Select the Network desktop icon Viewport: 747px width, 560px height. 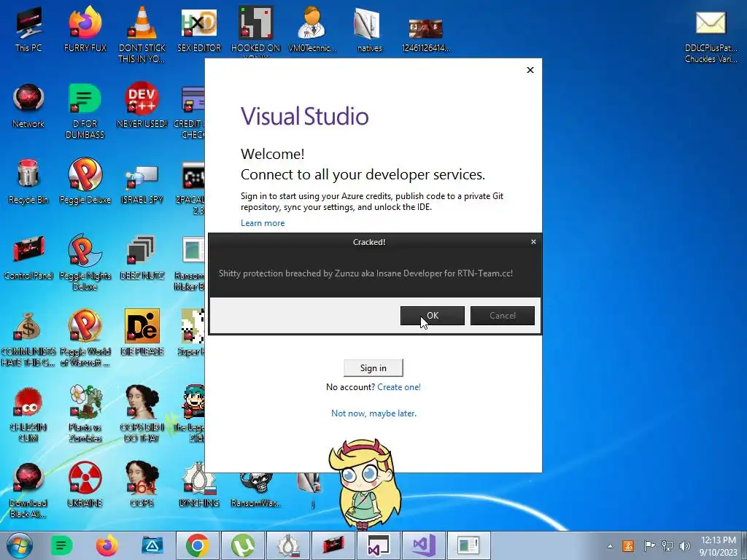pyautogui.click(x=28, y=106)
